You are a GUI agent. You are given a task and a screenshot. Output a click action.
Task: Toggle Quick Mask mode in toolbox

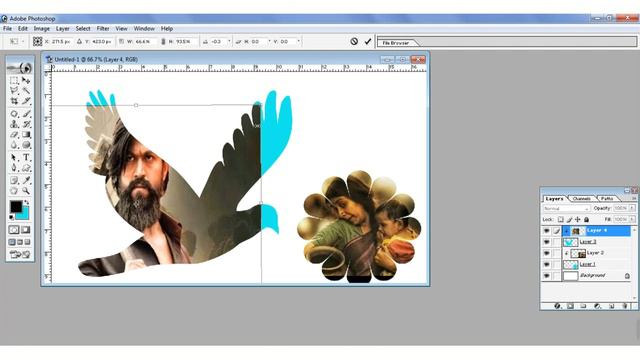[25, 230]
